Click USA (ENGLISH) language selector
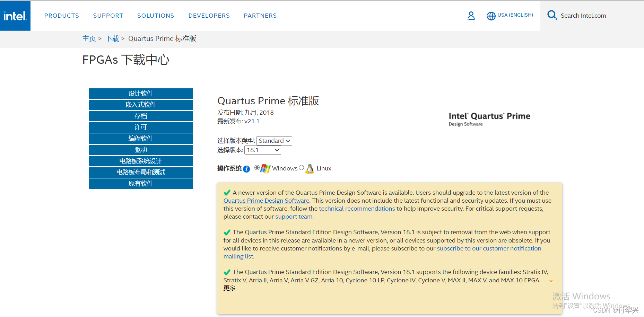The image size is (644, 317). click(515, 15)
